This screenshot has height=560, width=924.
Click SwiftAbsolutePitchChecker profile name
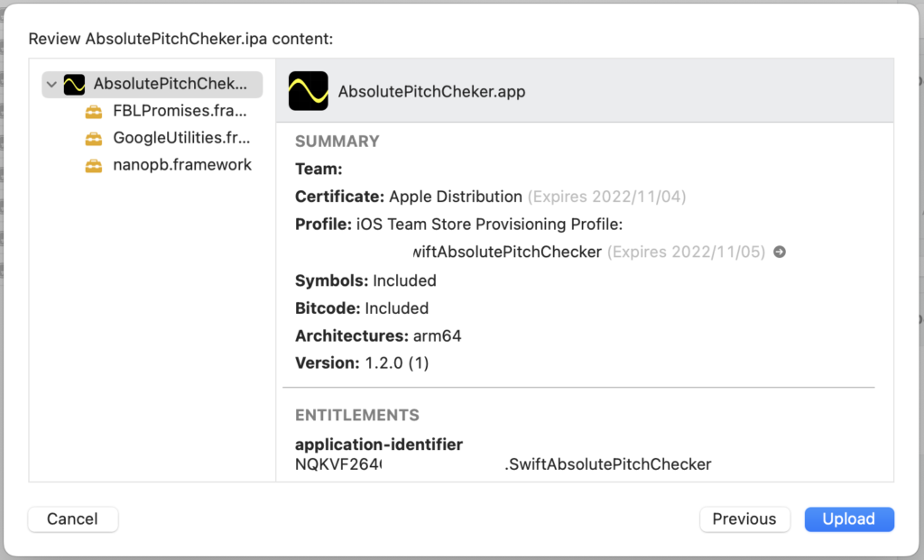507,252
